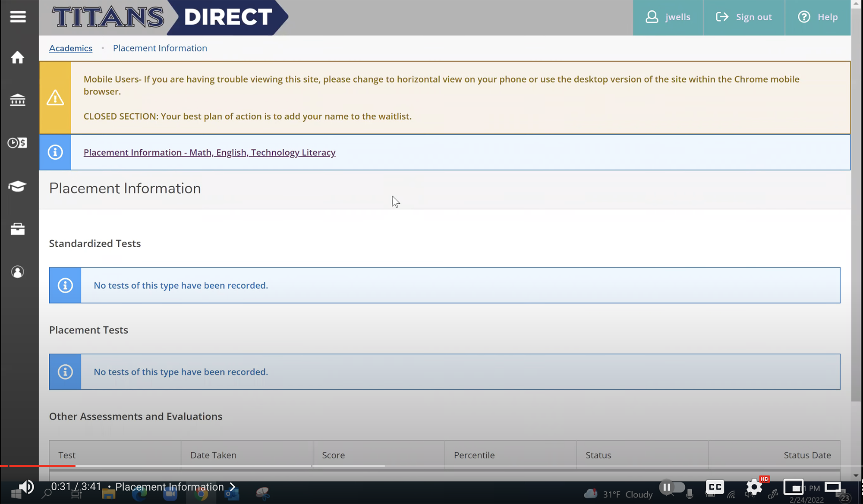Click the user profile icon in sidebar
Viewport: 863px width, 504px height.
click(17, 272)
